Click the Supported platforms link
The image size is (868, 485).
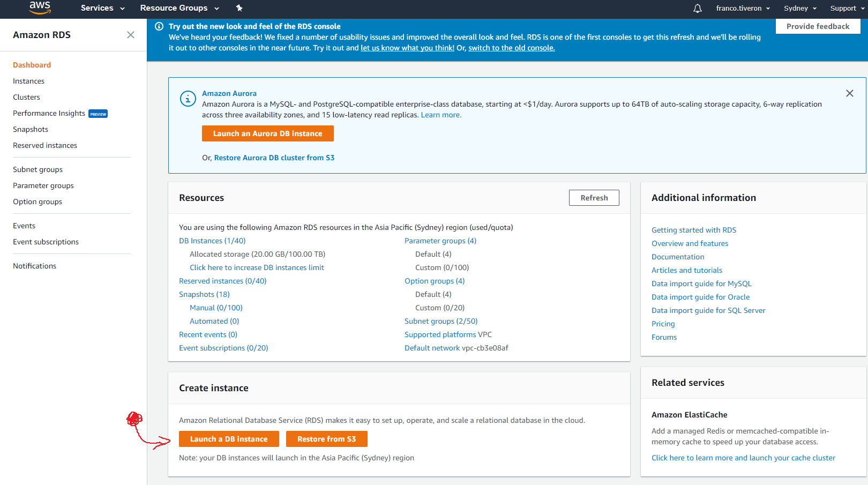coord(440,334)
